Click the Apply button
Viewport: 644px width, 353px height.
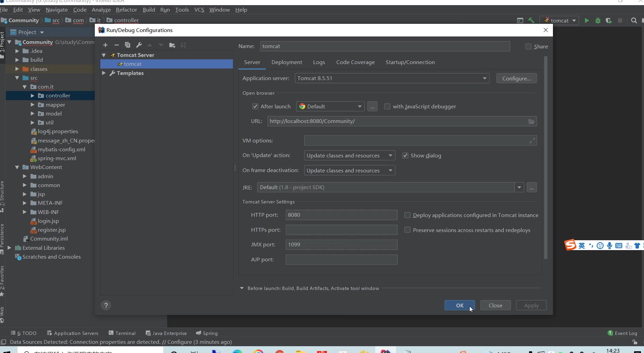click(531, 305)
